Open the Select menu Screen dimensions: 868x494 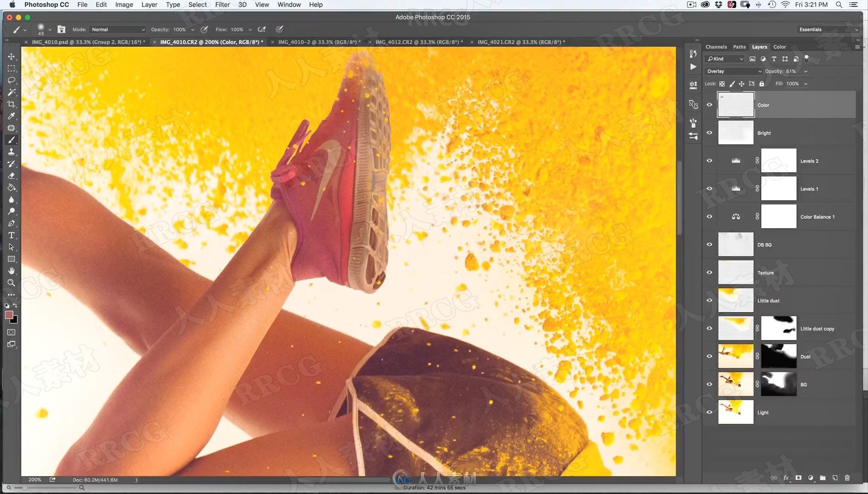tap(198, 5)
